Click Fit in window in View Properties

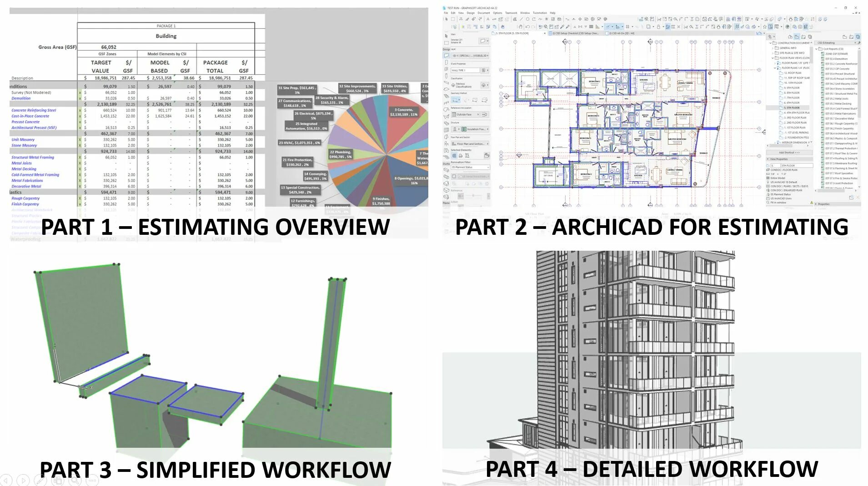coord(778,202)
